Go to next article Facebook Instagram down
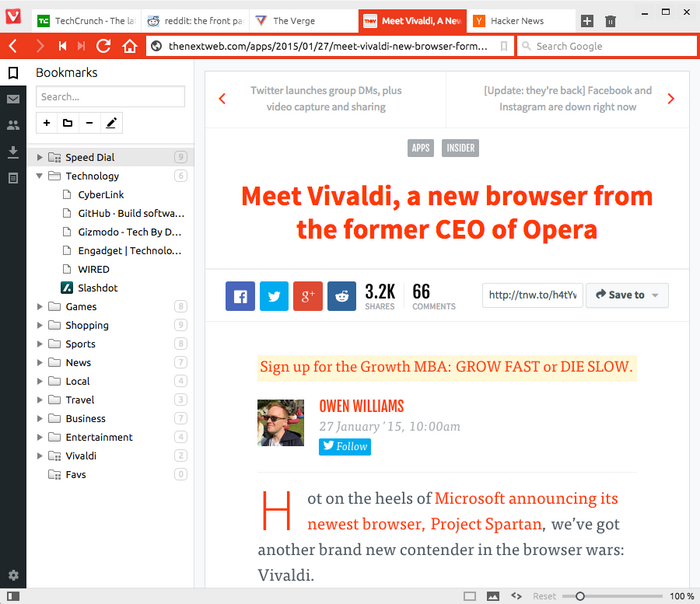The height and width of the screenshot is (604, 700). 568,99
